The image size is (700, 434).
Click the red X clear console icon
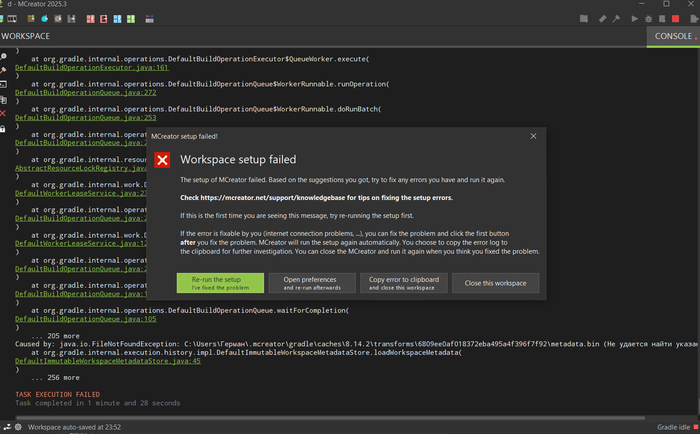point(4,113)
